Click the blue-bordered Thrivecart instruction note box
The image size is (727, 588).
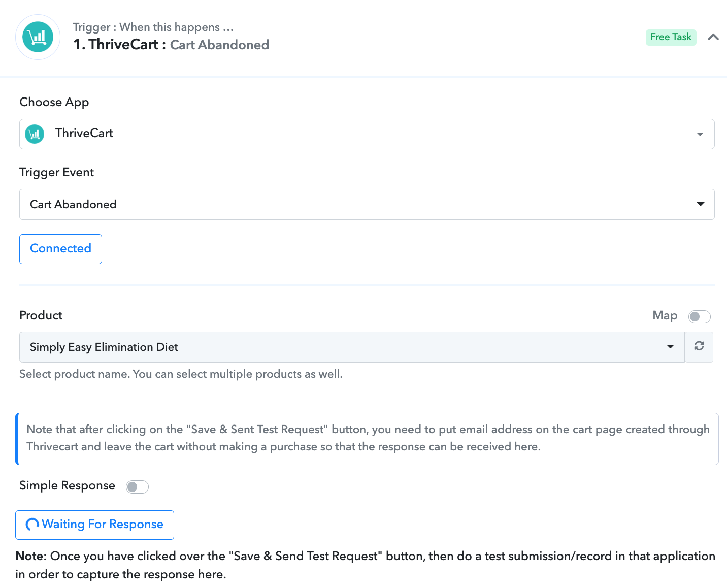coord(367,439)
